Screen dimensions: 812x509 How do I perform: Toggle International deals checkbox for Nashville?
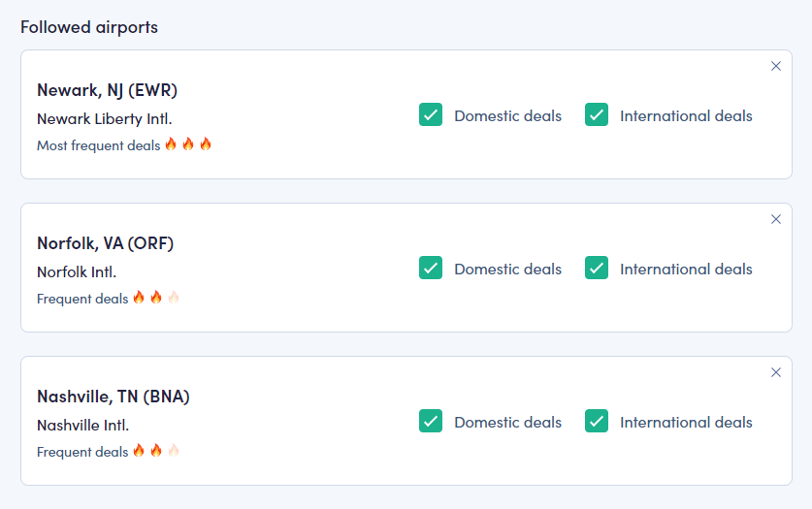tap(597, 421)
